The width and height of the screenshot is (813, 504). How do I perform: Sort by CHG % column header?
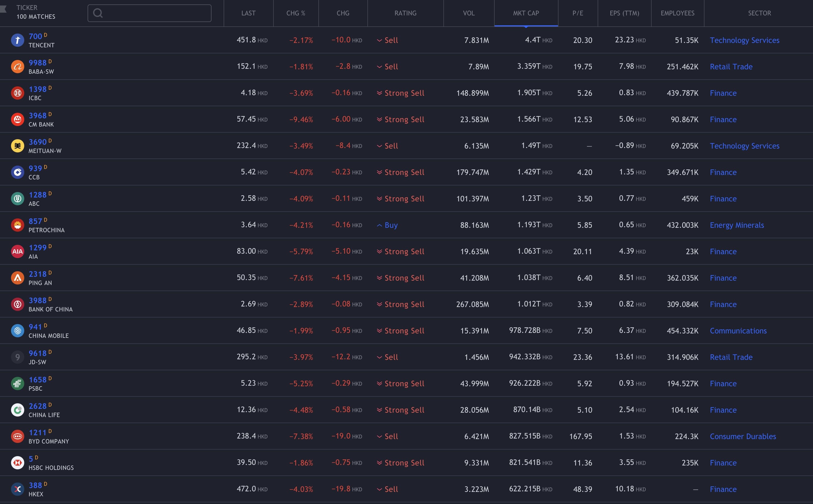point(296,13)
